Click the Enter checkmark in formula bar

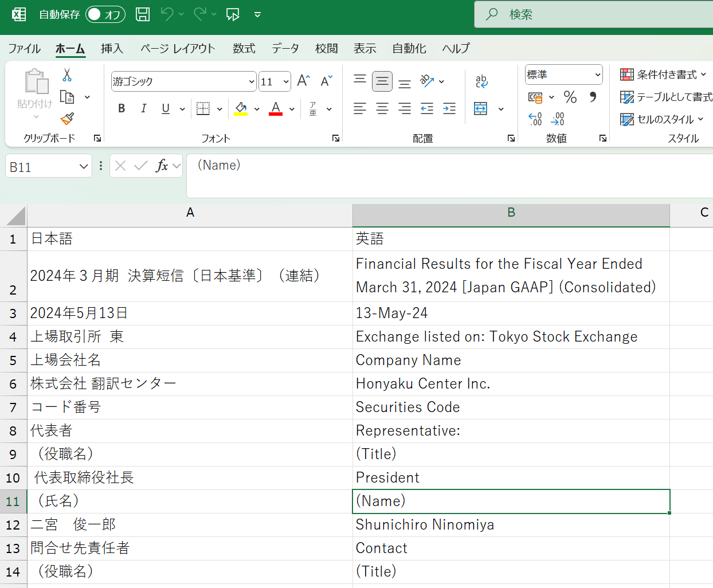[x=141, y=166]
